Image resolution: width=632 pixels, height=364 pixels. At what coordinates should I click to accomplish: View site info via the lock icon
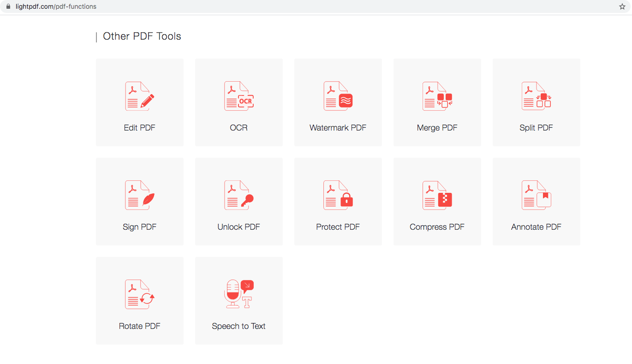[x=8, y=6]
